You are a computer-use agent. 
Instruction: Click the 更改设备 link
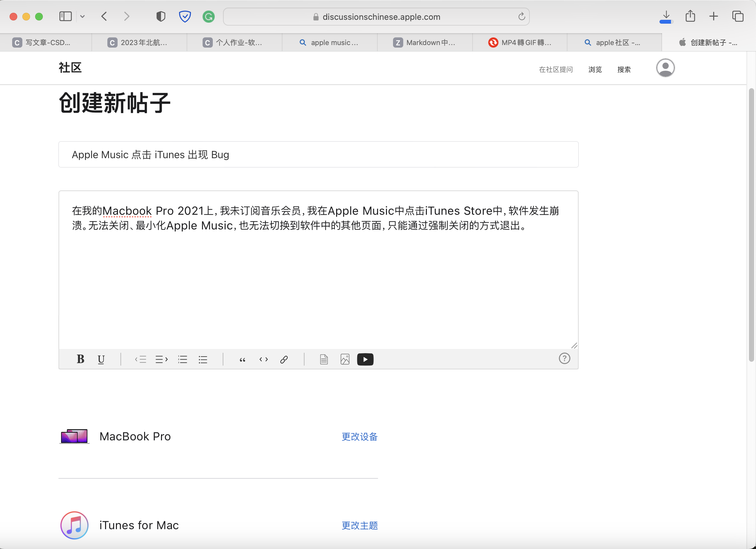pyautogui.click(x=359, y=436)
